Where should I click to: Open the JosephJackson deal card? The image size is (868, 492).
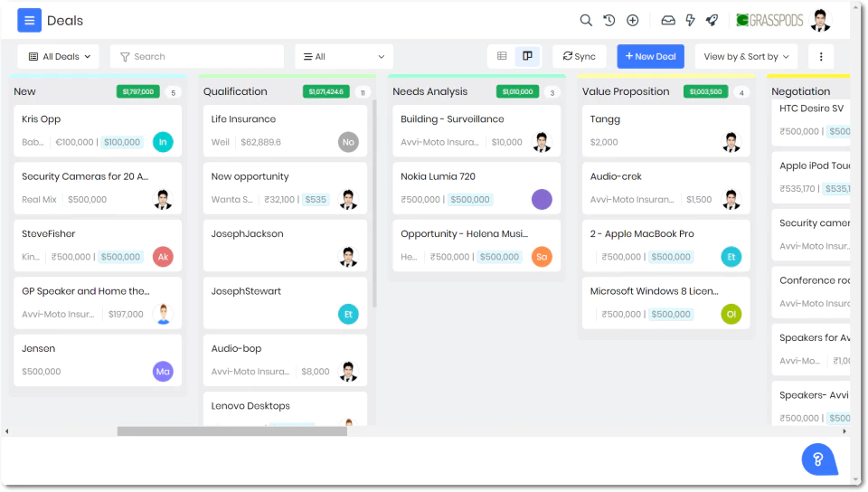285,246
